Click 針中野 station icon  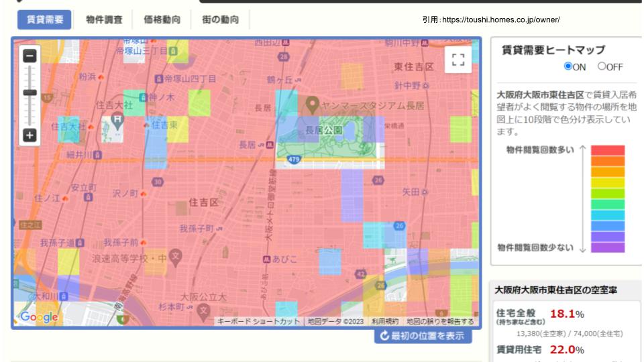tap(425, 86)
